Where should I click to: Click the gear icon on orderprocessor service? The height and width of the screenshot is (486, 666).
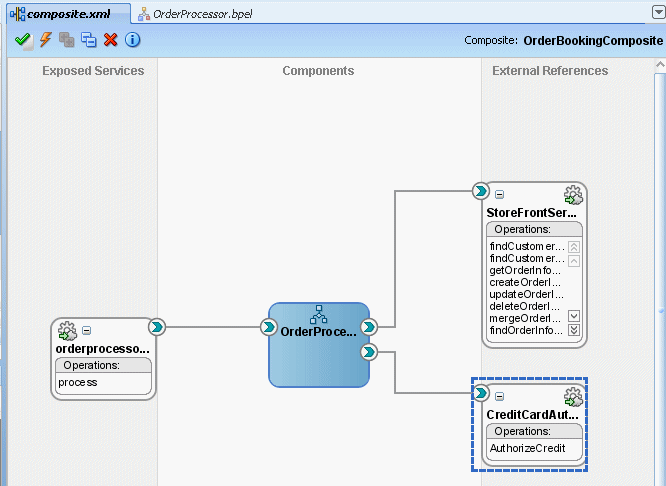[67, 331]
